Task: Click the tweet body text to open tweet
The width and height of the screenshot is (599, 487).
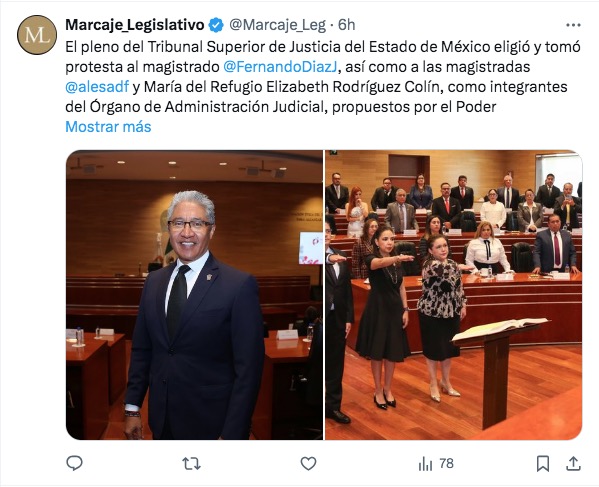Action: pos(323,77)
